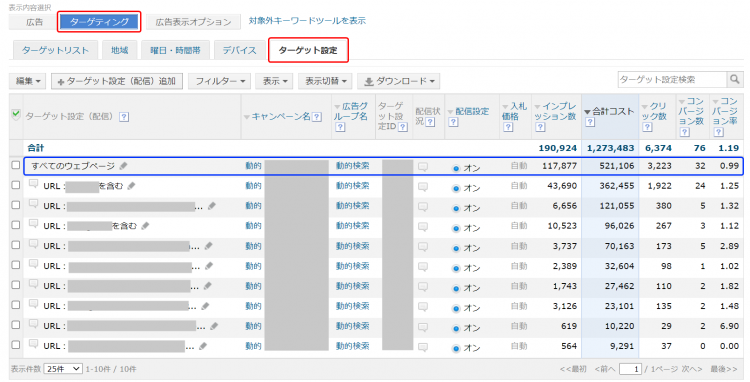Click status speech bubble in 362,455 row
Screen dimensions: 750x382
pyautogui.click(x=423, y=187)
